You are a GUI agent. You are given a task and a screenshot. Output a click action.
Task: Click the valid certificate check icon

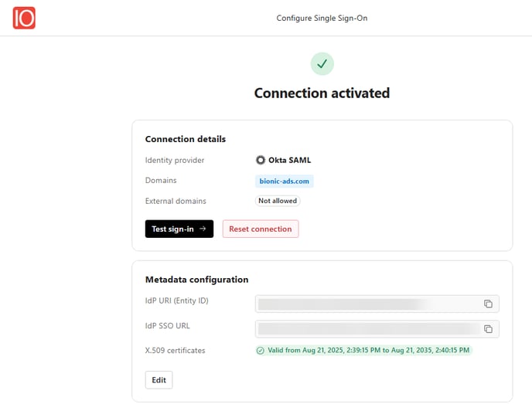point(261,351)
